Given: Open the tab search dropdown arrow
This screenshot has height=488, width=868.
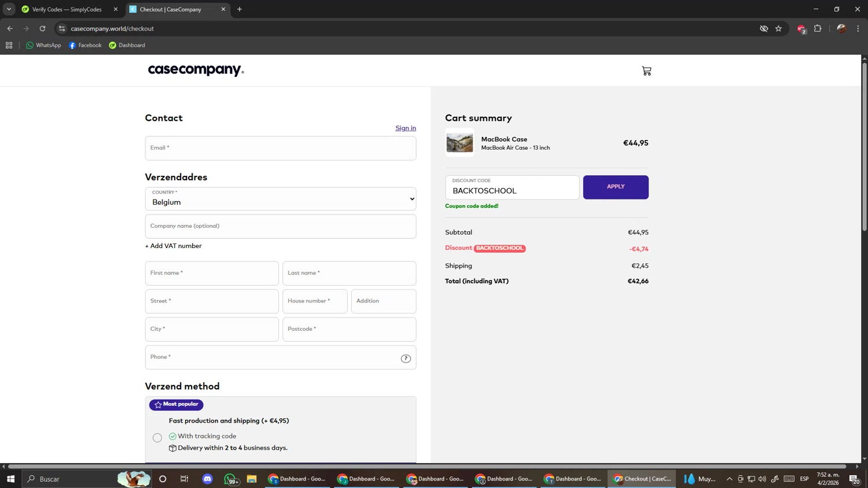Looking at the screenshot, I should click(9, 9).
